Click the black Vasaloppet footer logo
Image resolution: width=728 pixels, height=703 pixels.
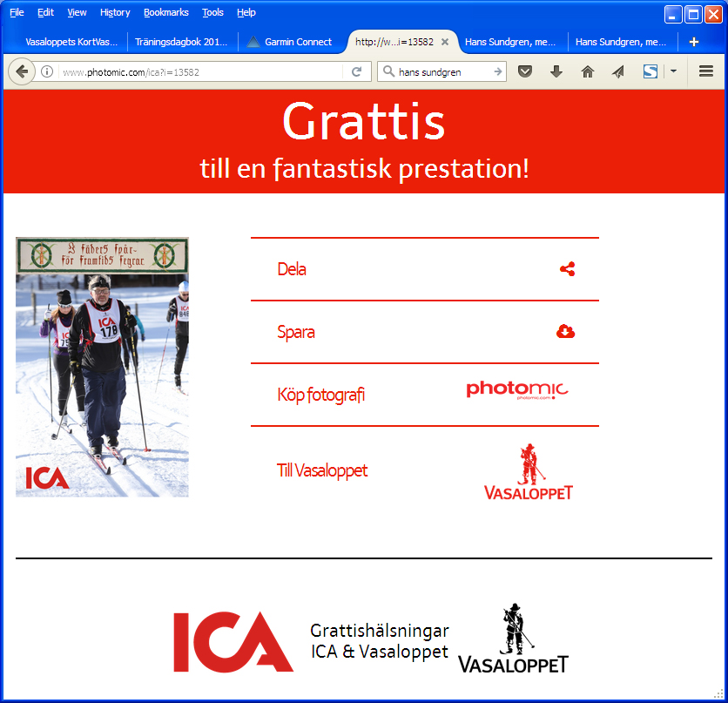(x=513, y=639)
